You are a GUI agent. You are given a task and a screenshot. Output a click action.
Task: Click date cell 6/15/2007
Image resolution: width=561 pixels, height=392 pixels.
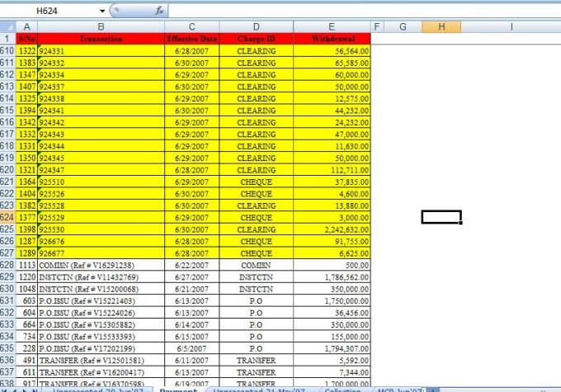point(191,337)
